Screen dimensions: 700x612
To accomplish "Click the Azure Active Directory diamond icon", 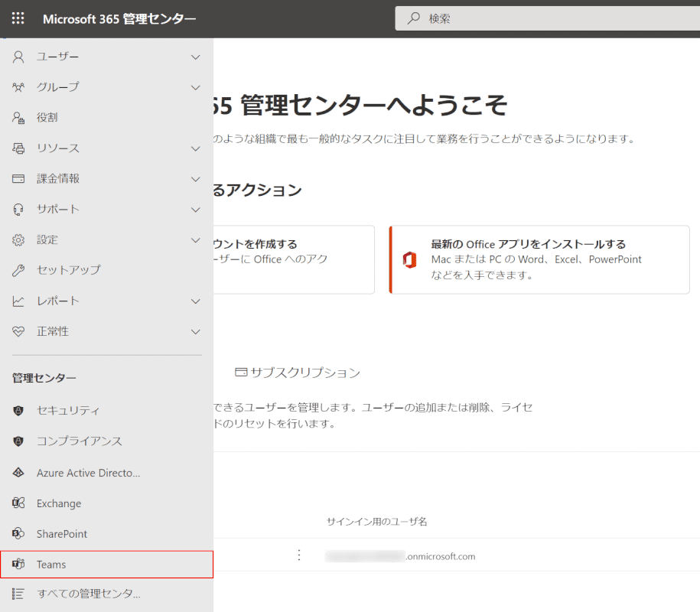I will click(x=18, y=472).
